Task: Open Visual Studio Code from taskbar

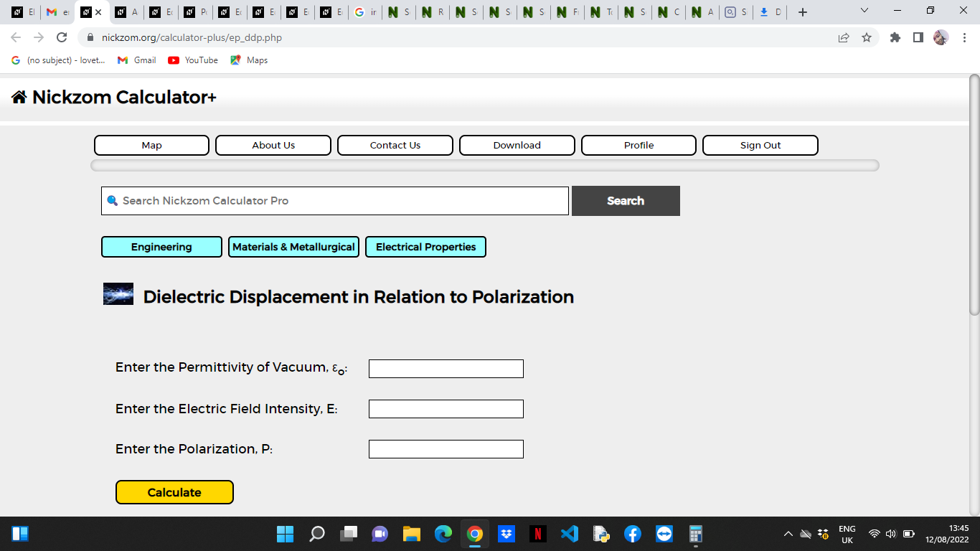Action: [x=570, y=534]
